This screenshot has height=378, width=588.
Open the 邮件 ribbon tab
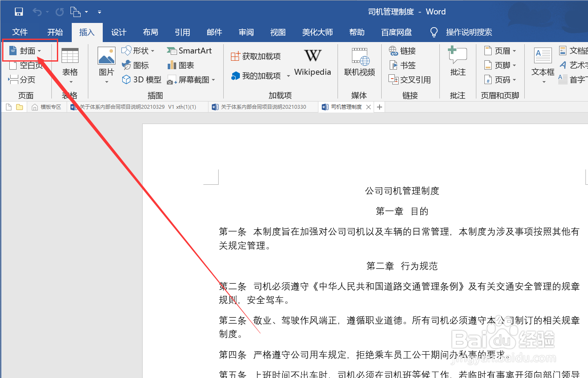coord(214,32)
